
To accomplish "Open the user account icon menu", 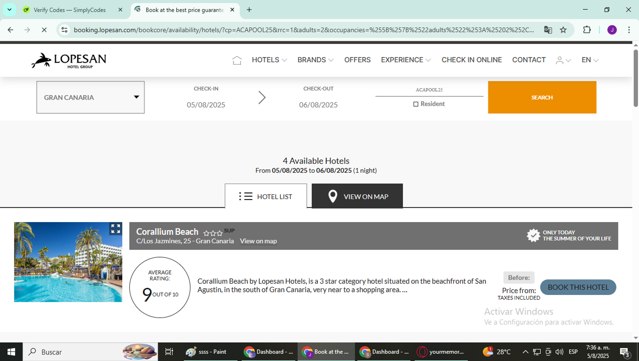I will [563, 60].
